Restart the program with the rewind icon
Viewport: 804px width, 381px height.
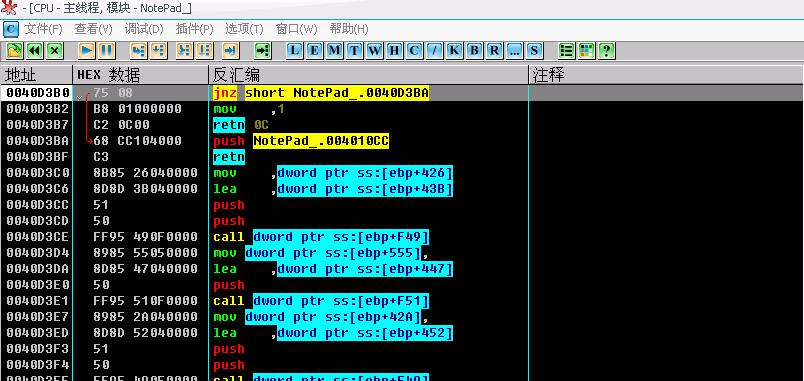[35, 50]
